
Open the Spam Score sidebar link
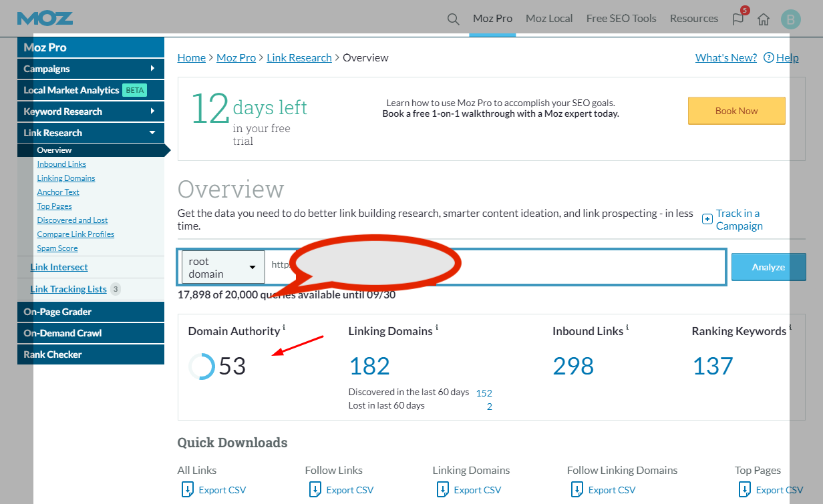(x=57, y=248)
